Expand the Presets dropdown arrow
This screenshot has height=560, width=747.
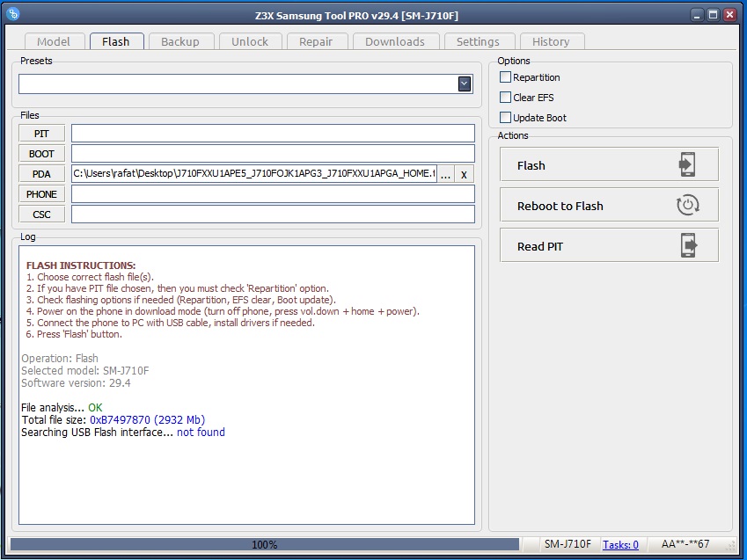[x=464, y=84]
